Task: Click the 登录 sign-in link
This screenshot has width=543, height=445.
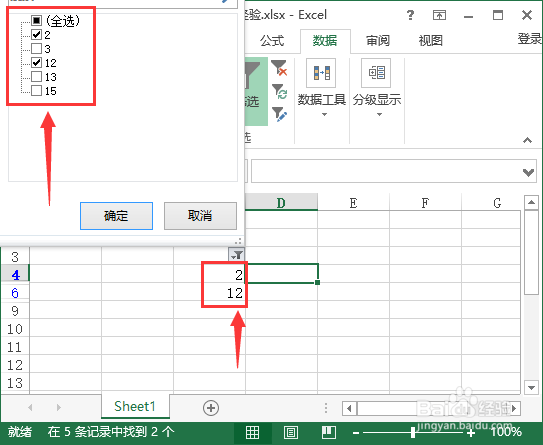Action: [529, 39]
